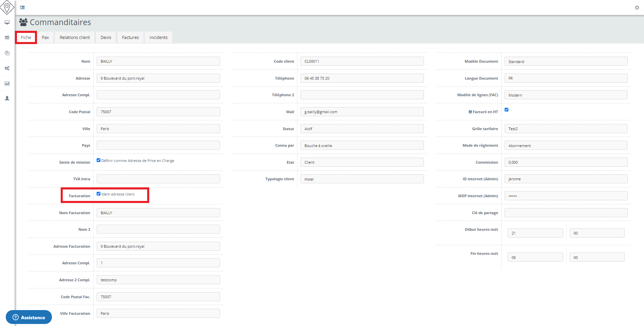Switch to the Incidents tab
The height and width of the screenshot is (326, 644).
(x=158, y=37)
